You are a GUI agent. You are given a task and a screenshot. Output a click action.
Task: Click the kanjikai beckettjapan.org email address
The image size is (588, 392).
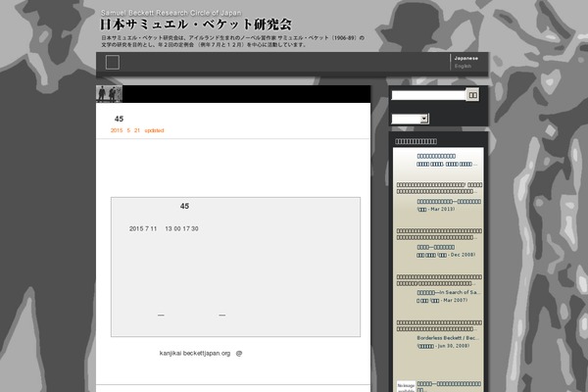click(x=195, y=354)
